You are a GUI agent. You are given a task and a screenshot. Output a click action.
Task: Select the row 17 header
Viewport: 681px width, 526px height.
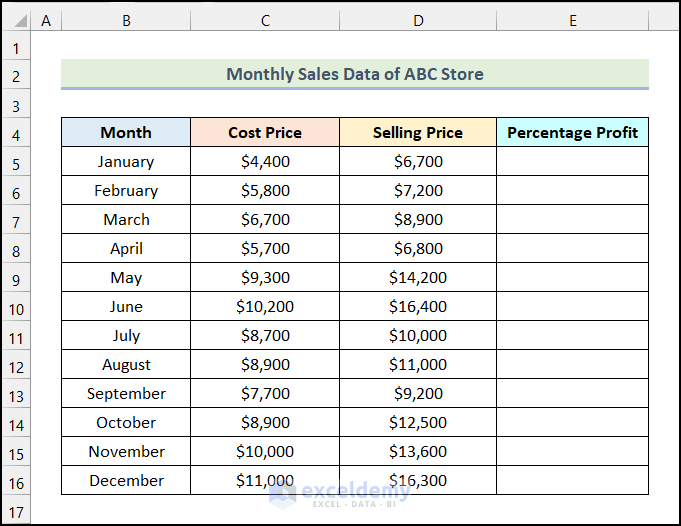(17, 512)
